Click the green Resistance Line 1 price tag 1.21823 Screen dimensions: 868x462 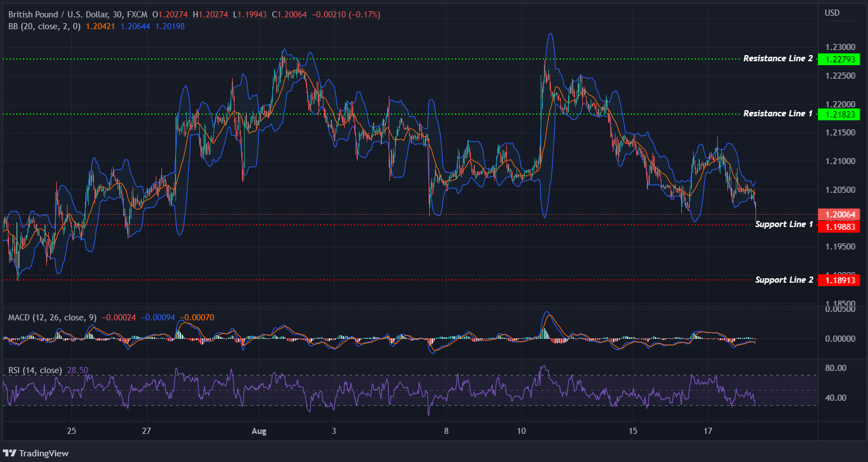coord(839,114)
